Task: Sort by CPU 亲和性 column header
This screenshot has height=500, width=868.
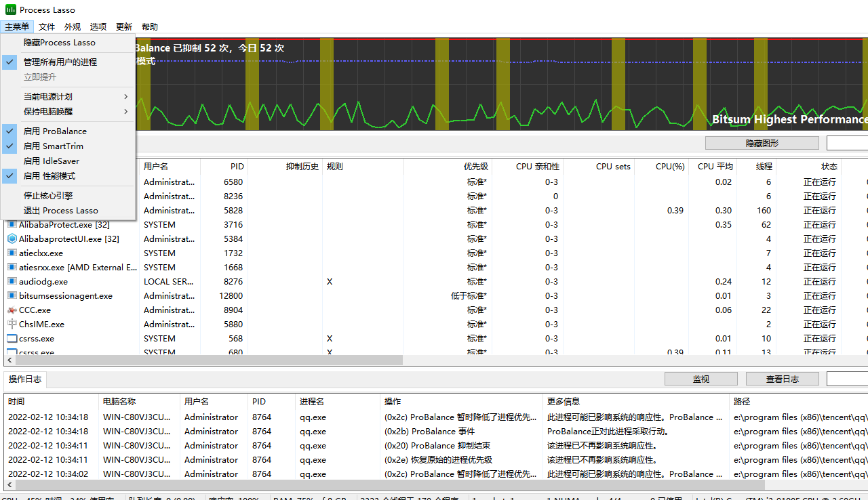Action: [x=528, y=166]
